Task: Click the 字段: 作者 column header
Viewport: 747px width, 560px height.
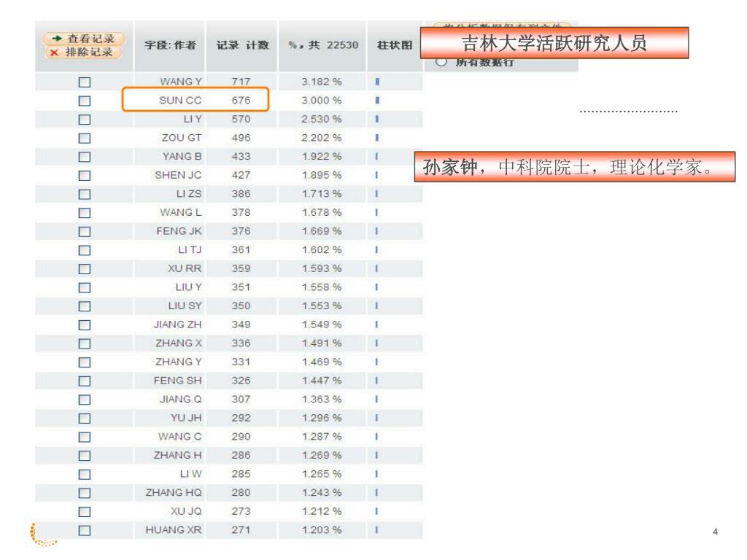Action: (170, 45)
